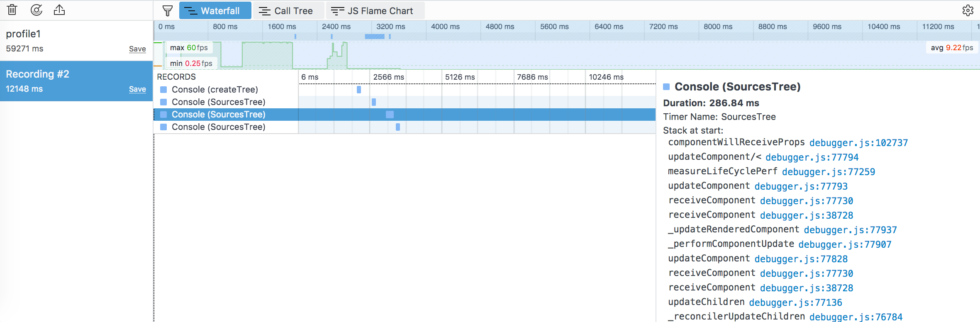980x322 pixels.
Task: Click the RECORDS column header
Action: (176, 77)
